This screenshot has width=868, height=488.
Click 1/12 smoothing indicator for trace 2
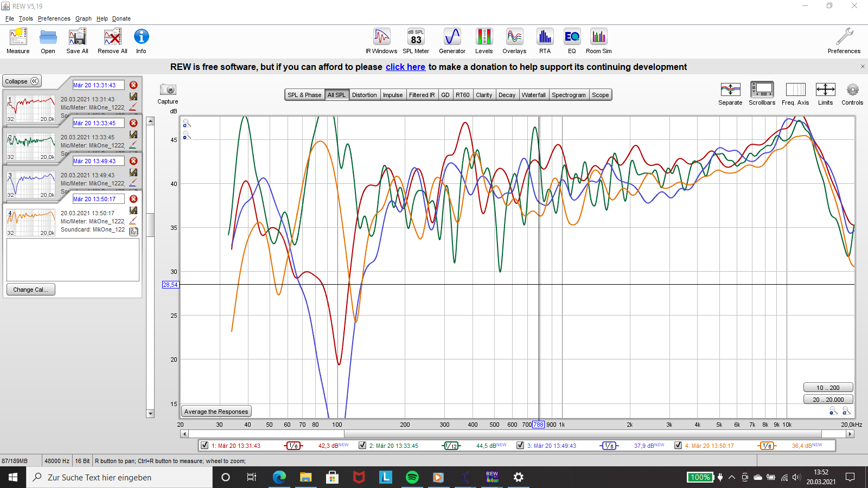coord(451,446)
